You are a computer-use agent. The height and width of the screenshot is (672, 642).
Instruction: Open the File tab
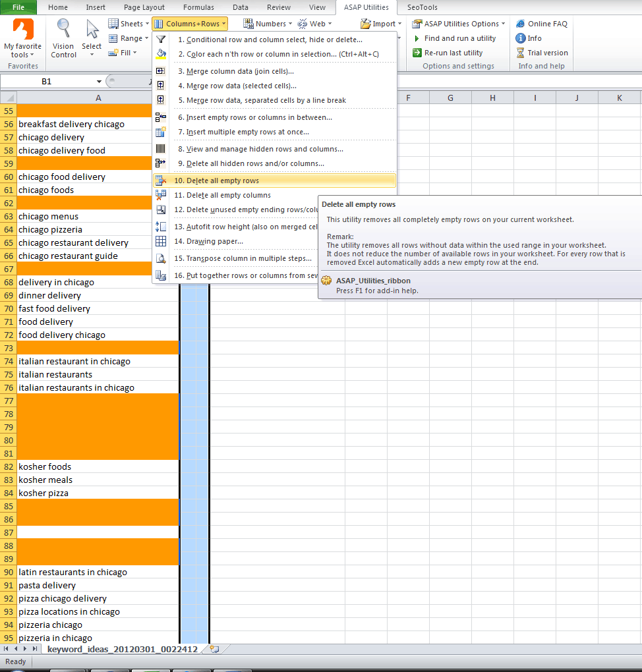pyautogui.click(x=18, y=7)
